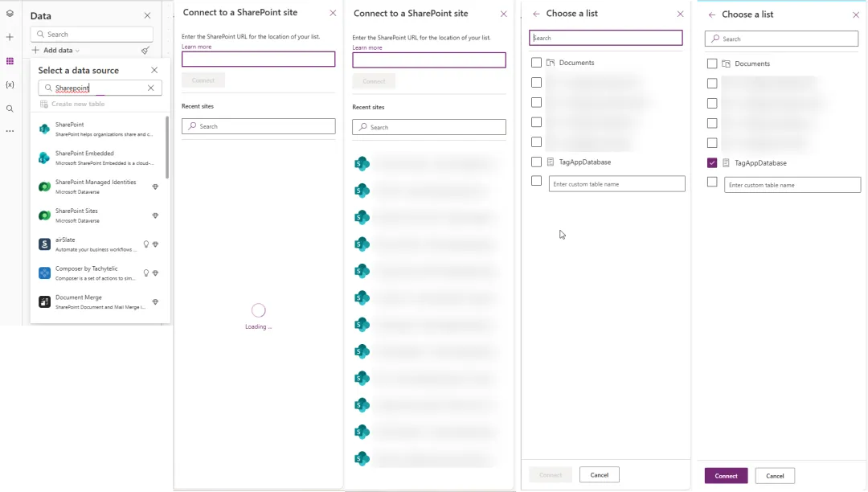Image resolution: width=868 pixels, height=492 pixels.
Task: Click the paintbrush icon next to Add data
Action: pyautogui.click(x=145, y=51)
